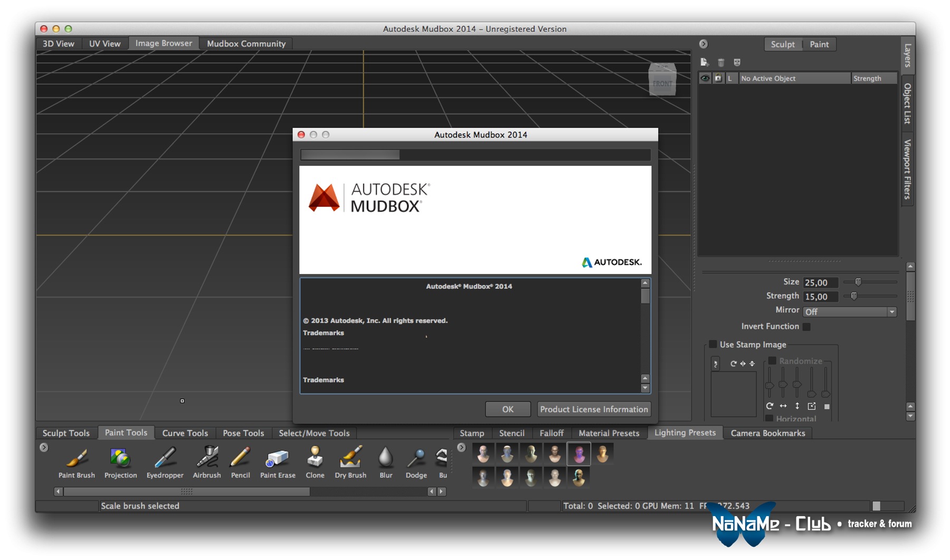The height and width of the screenshot is (560, 950).
Task: Select the Projection tool
Action: pos(120,458)
